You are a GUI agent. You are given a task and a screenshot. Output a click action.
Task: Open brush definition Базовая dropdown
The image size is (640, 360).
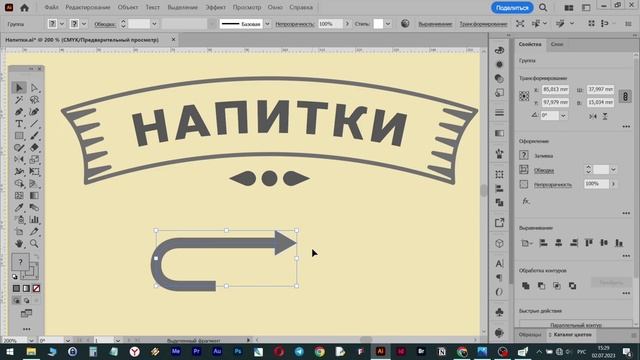click(x=267, y=24)
